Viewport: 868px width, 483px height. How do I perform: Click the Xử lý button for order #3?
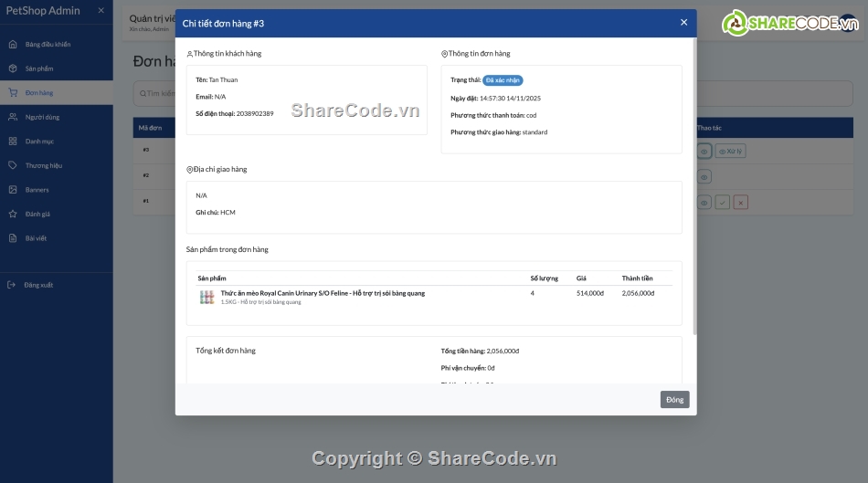tap(730, 151)
